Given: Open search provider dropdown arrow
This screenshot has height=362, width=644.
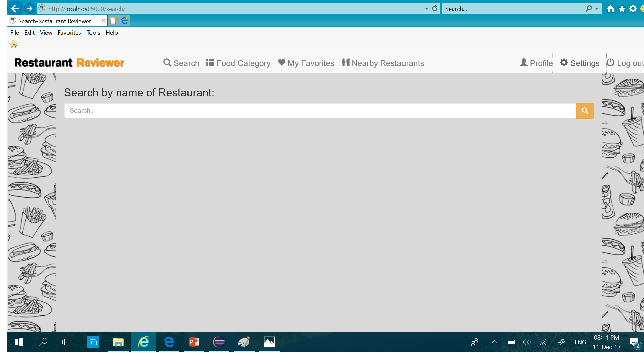Looking at the screenshot, I should [x=597, y=9].
